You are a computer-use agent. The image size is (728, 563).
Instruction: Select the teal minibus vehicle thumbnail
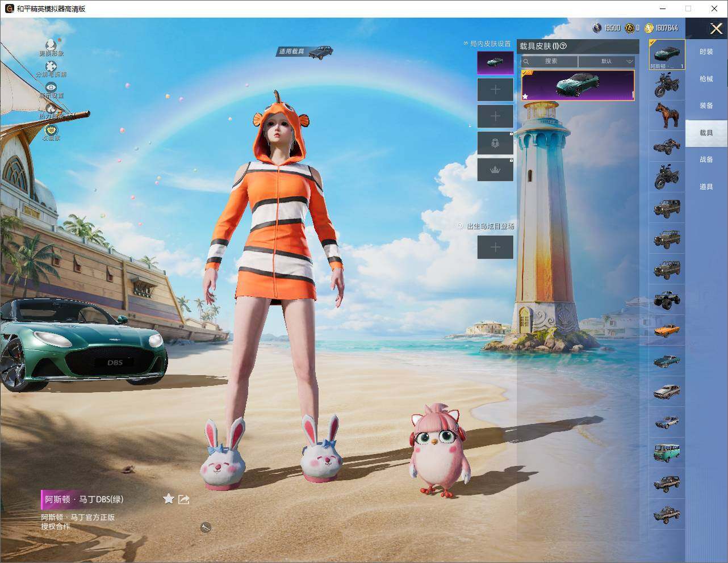tap(667, 452)
